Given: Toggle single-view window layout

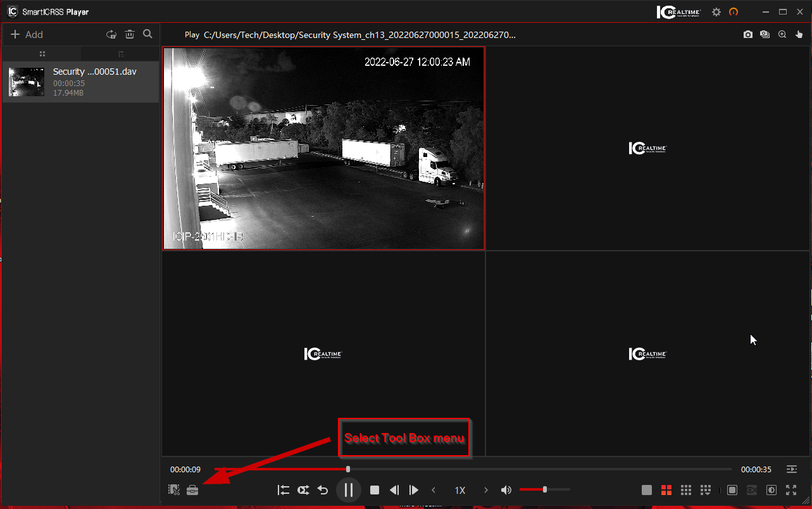Looking at the screenshot, I should (x=647, y=489).
